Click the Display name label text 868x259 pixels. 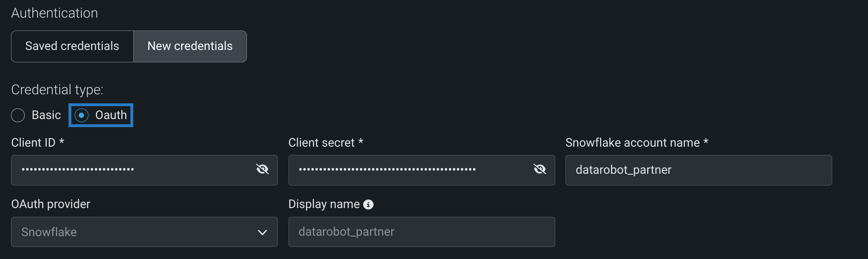click(x=324, y=204)
